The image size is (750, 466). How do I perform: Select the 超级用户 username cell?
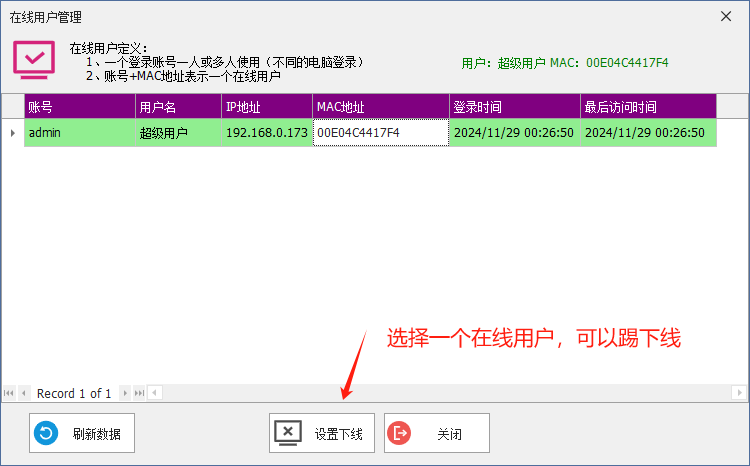tap(178, 133)
